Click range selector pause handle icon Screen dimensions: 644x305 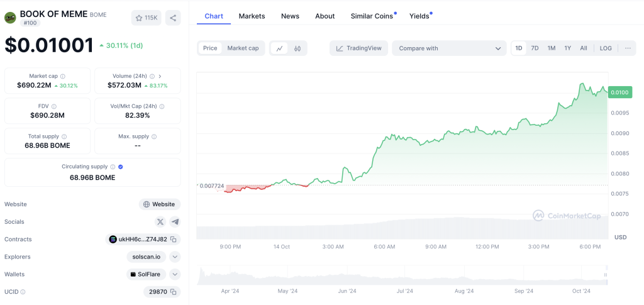click(x=606, y=275)
